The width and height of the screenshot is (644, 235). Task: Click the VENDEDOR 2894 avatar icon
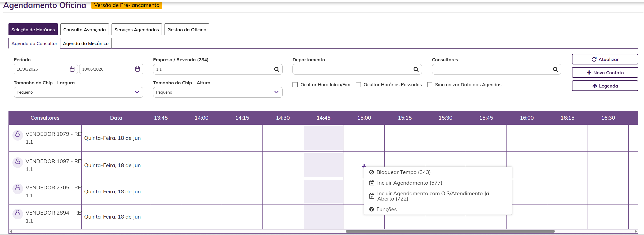point(18,213)
